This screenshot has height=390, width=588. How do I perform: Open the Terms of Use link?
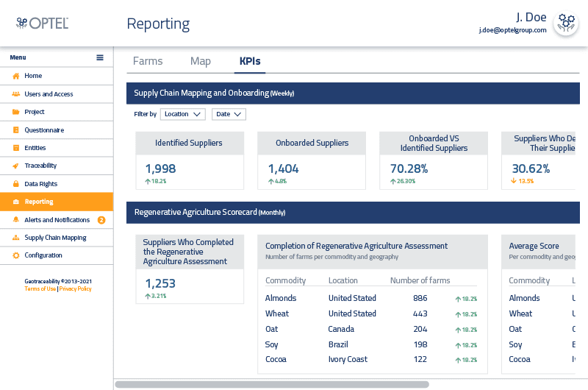(40, 288)
